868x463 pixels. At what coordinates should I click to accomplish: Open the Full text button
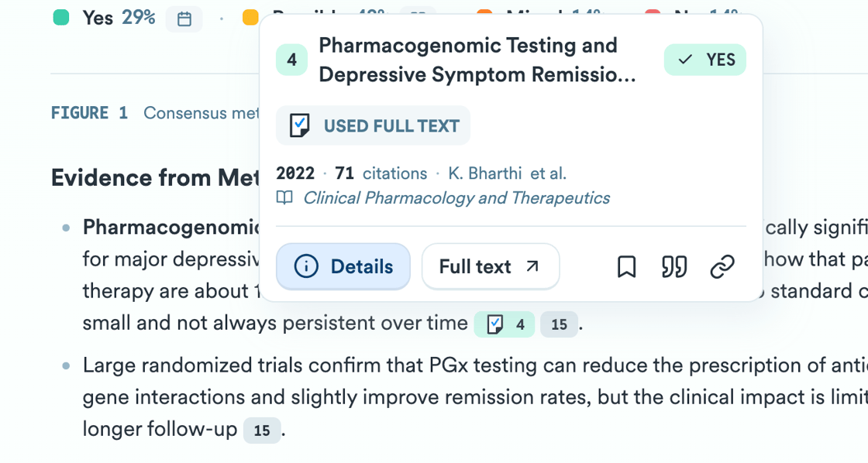click(490, 267)
